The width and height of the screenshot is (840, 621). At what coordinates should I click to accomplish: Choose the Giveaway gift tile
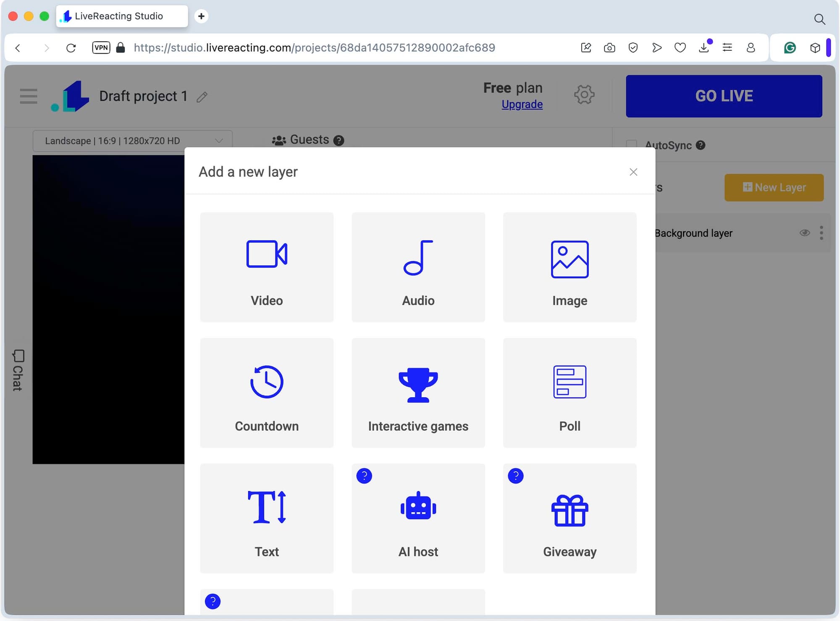570,518
